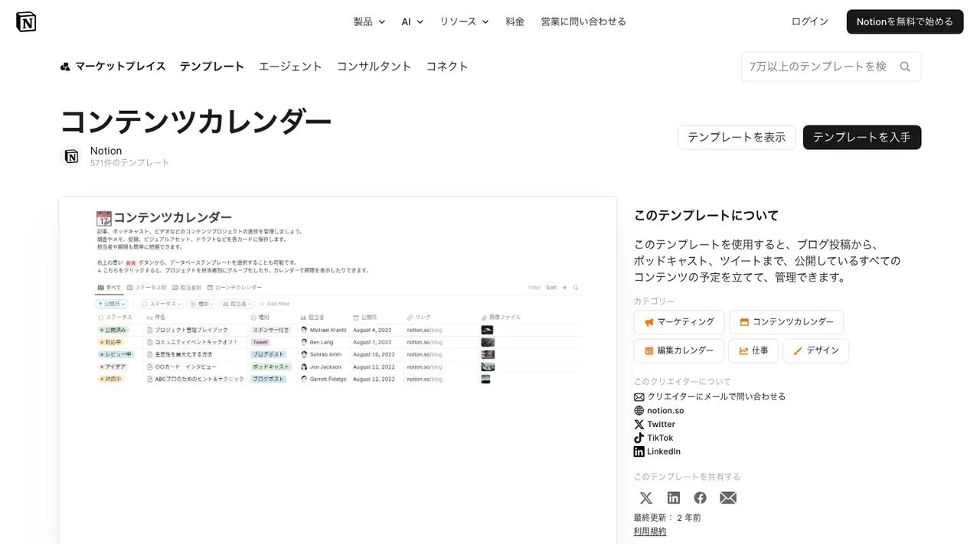Click 571件のテンプレート text
Screen dimensions: 980x544
click(x=129, y=163)
